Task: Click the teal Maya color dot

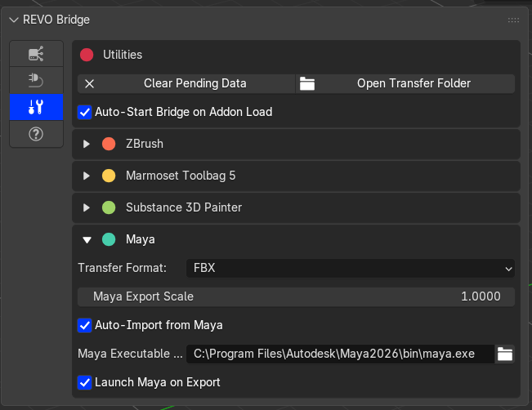Action: (x=109, y=239)
